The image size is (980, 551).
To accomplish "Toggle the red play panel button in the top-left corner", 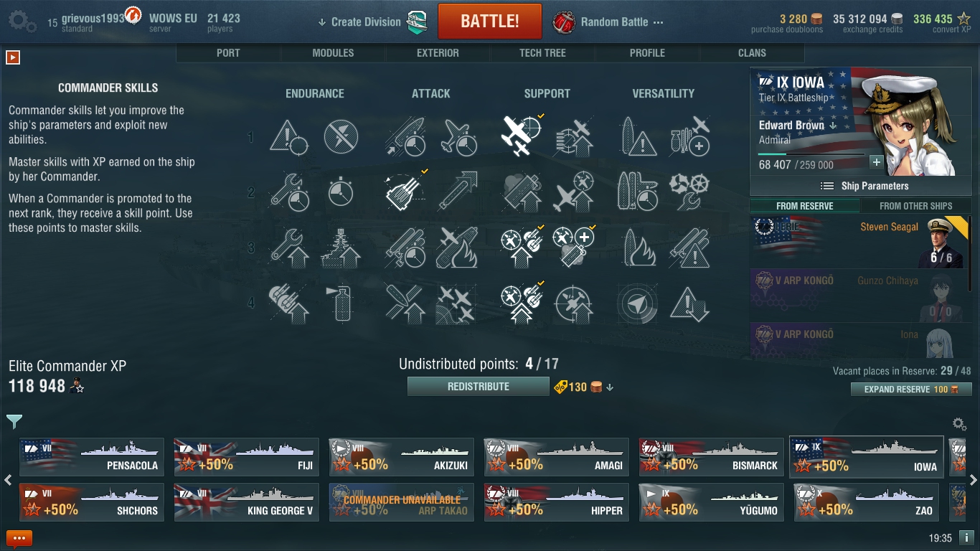I will 12,57.
